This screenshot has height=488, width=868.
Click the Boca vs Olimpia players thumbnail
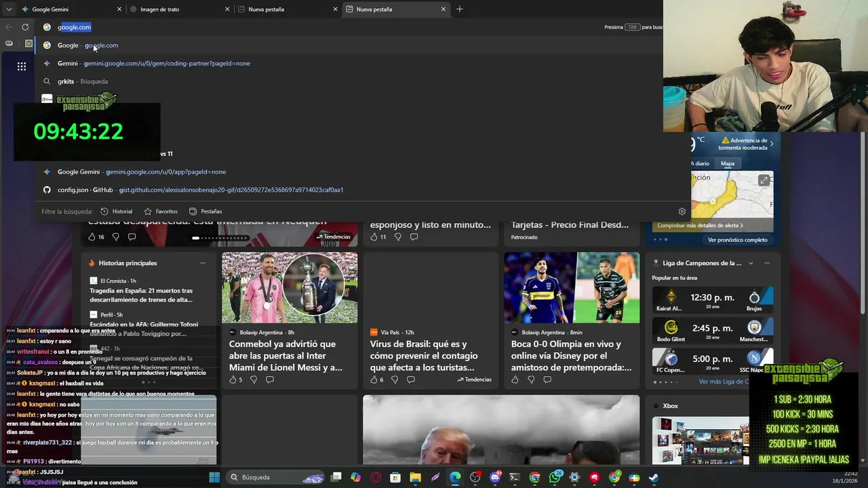point(572,287)
